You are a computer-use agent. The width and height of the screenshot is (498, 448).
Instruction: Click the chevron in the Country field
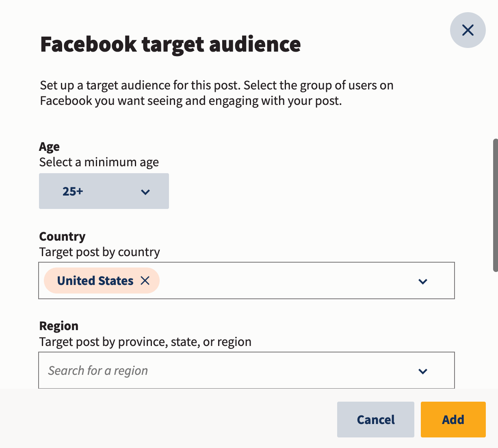pyautogui.click(x=423, y=281)
